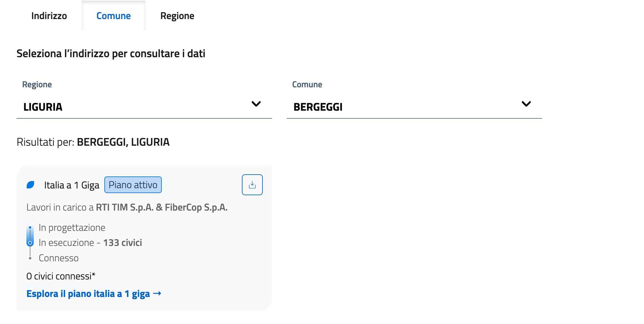644x324 pixels.
Task: Click the blue leaf plan icon
Action: pyautogui.click(x=30, y=185)
